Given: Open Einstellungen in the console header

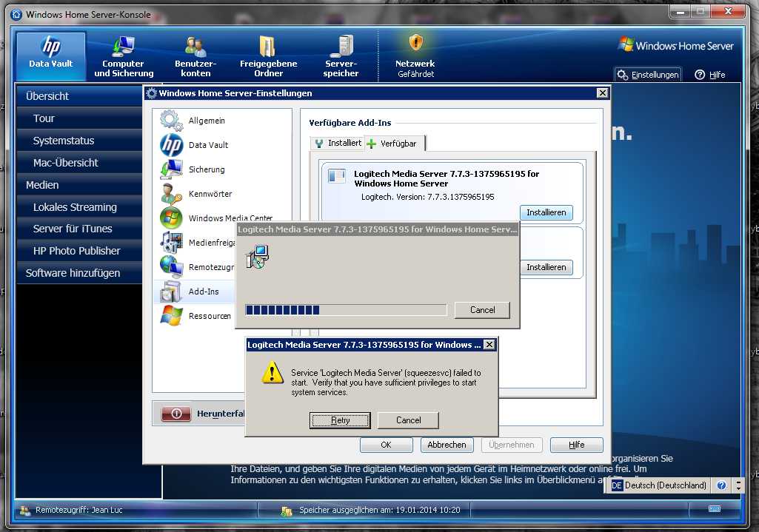Looking at the screenshot, I should point(648,75).
